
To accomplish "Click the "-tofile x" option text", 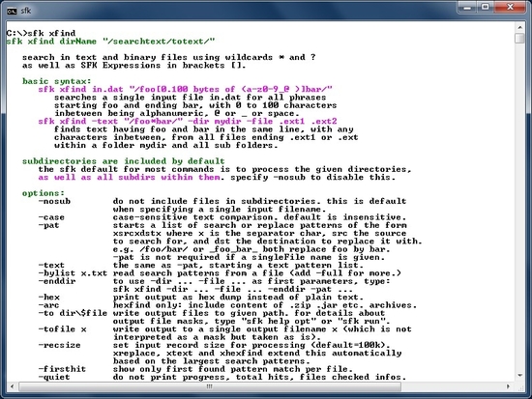I will 63,329.
